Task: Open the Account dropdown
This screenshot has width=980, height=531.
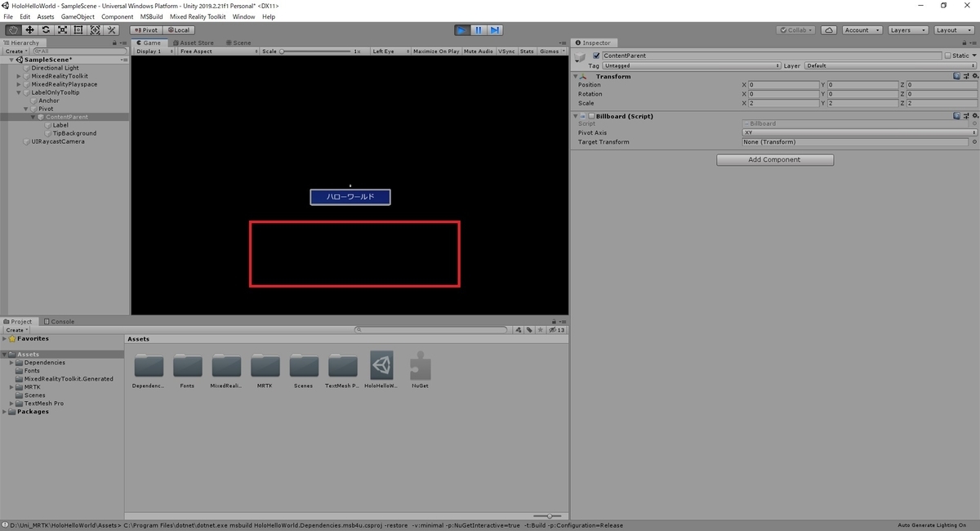Action: click(862, 30)
